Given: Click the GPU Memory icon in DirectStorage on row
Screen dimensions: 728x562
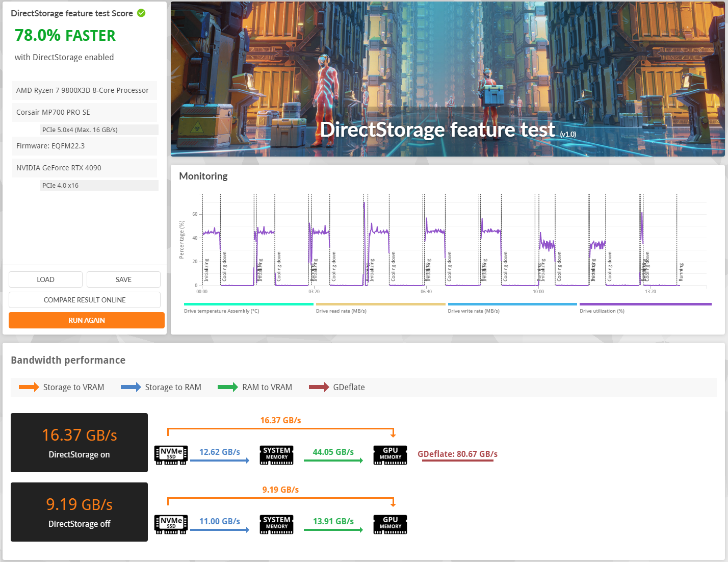Looking at the screenshot, I should pyautogui.click(x=390, y=455).
